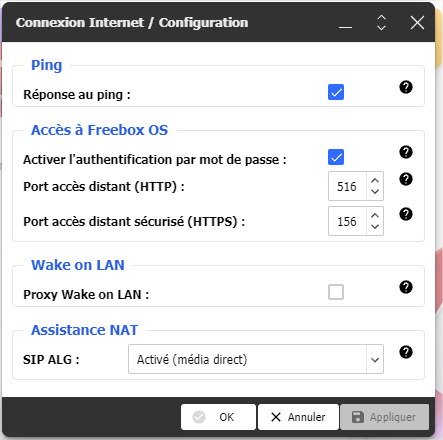The height and width of the screenshot is (440, 443).
Task: Uncheck password authentication checkbox
Action: pyautogui.click(x=336, y=157)
